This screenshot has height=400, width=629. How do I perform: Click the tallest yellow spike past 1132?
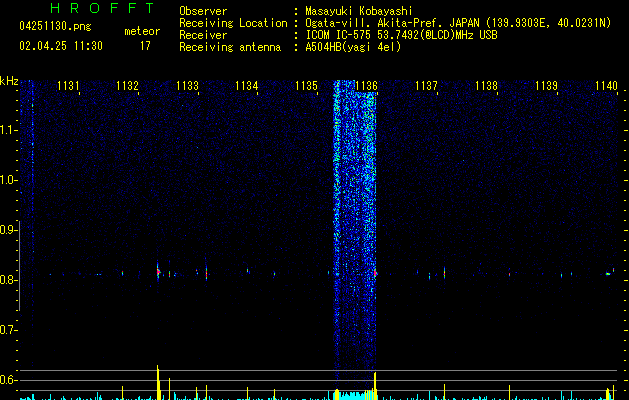[x=158, y=382]
